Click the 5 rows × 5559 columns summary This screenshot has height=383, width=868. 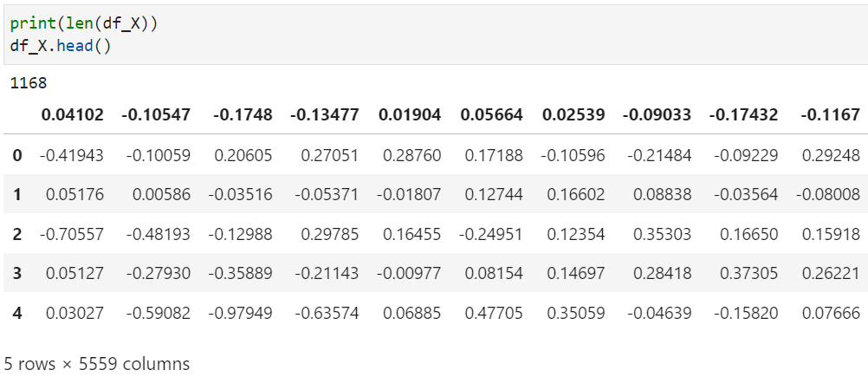tap(97, 364)
